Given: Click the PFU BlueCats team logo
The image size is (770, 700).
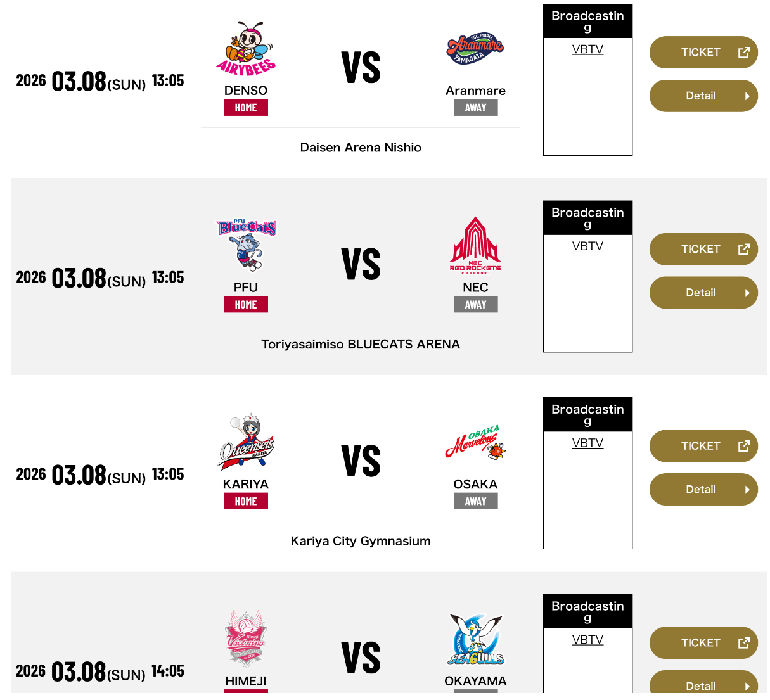Looking at the screenshot, I should tap(246, 246).
